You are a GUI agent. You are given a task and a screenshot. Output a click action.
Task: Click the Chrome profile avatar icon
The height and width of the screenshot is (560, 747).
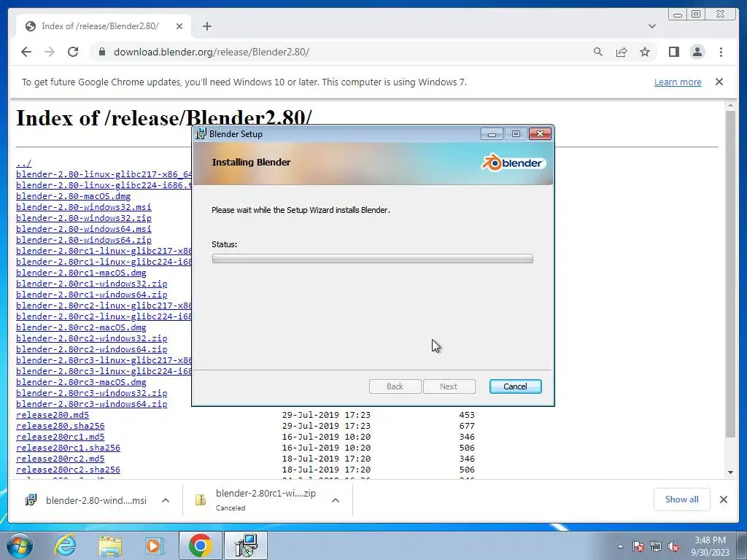[x=697, y=52]
